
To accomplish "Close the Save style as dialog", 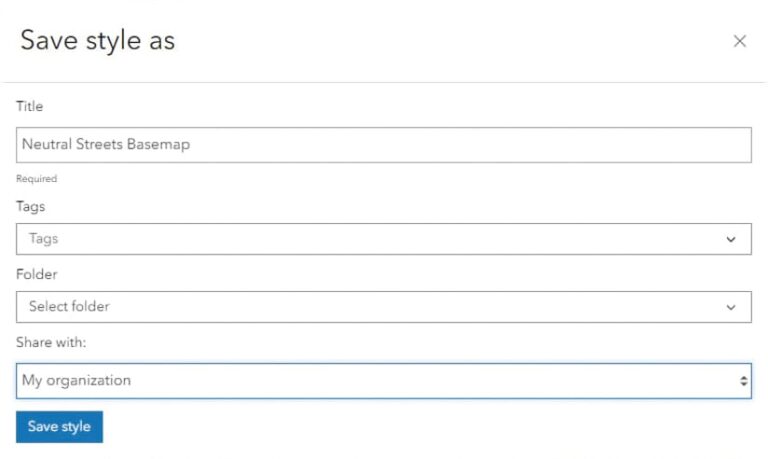I will click(x=740, y=41).
